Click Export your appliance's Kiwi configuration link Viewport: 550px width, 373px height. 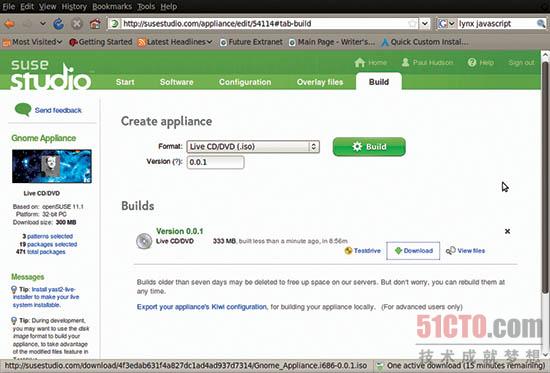tap(202, 307)
